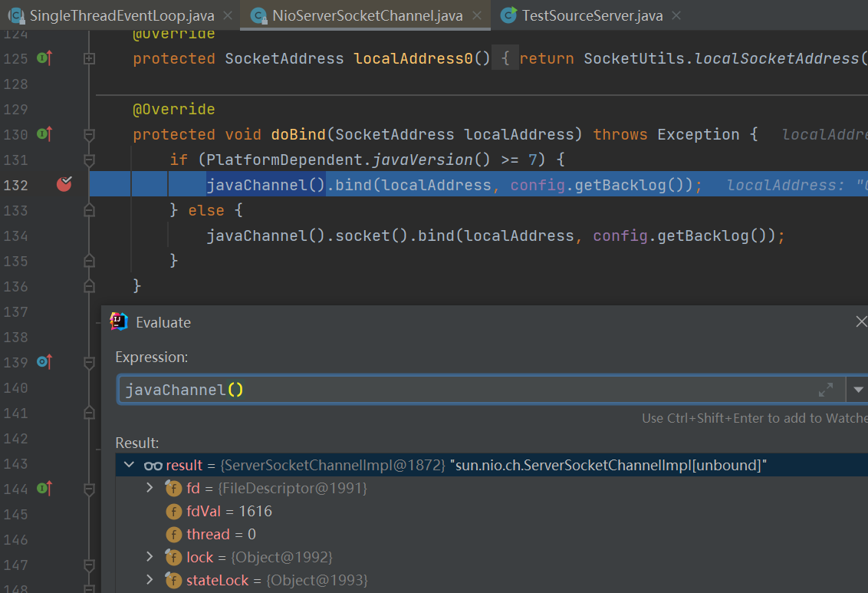
Task: Close the Evaluate dialog
Action: tap(860, 322)
